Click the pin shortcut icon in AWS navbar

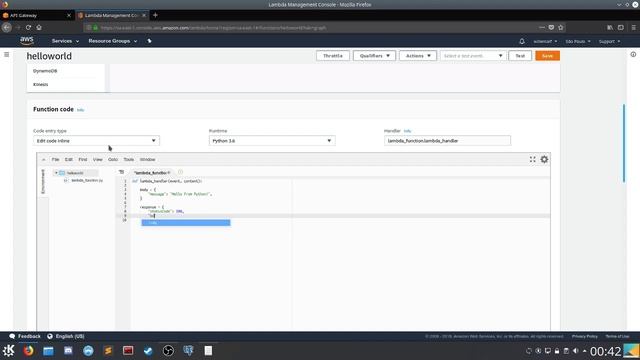tap(149, 41)
